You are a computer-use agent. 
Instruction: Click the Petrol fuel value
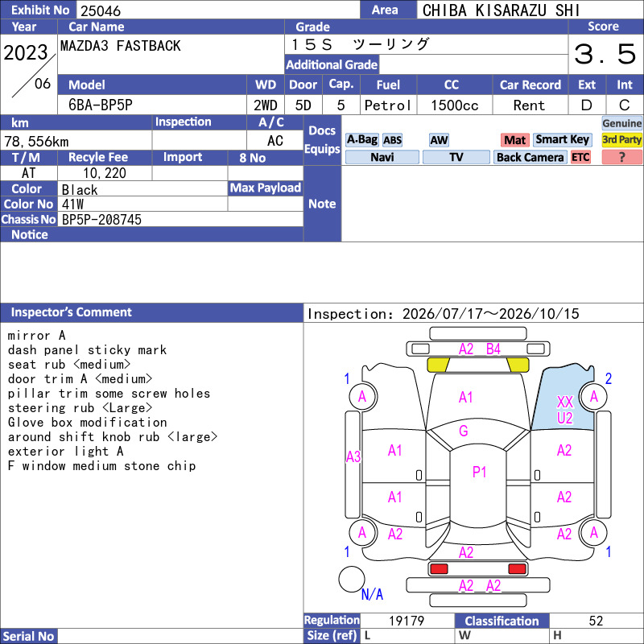point(388,105)
